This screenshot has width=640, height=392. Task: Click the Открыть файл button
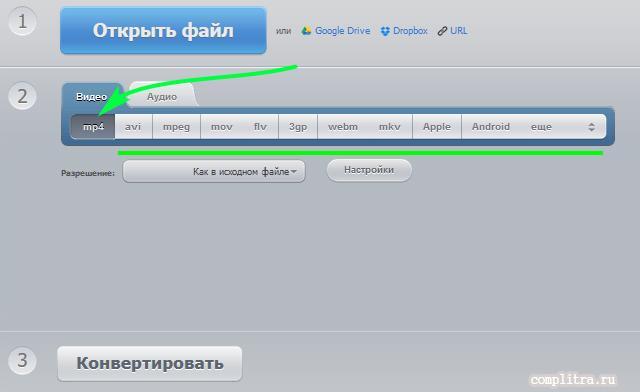point(163,31)
